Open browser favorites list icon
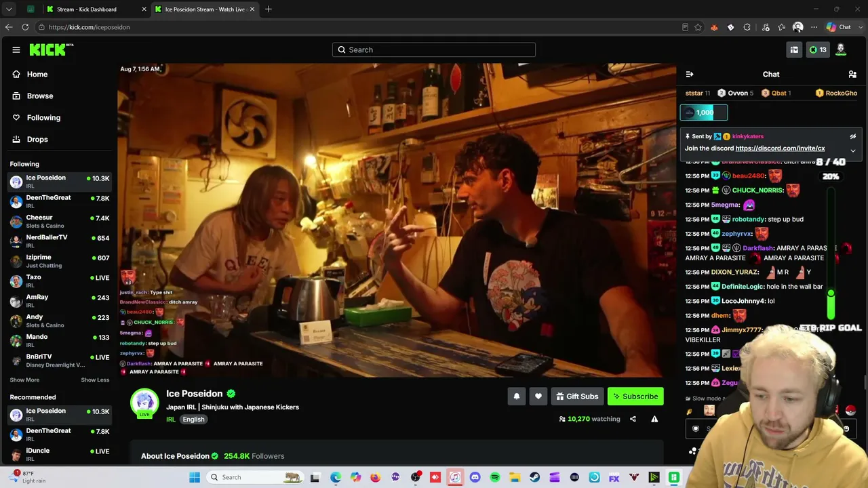This screenshot has height=488, width=868. (781, 27)
